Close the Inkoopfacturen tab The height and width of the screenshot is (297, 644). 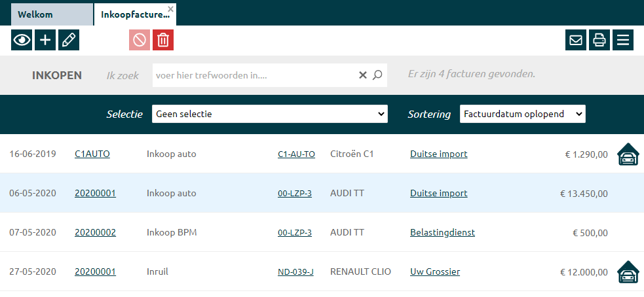171,9
